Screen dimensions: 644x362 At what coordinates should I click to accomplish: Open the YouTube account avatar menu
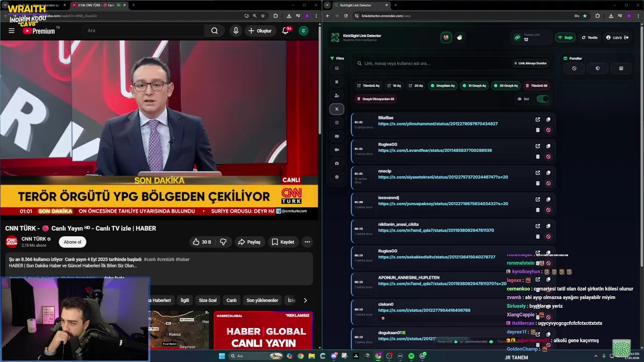tap(303, 31)
